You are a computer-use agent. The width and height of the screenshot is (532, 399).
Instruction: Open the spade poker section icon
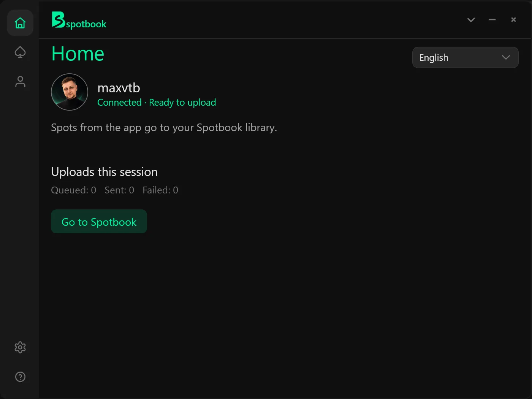(20, 52)
